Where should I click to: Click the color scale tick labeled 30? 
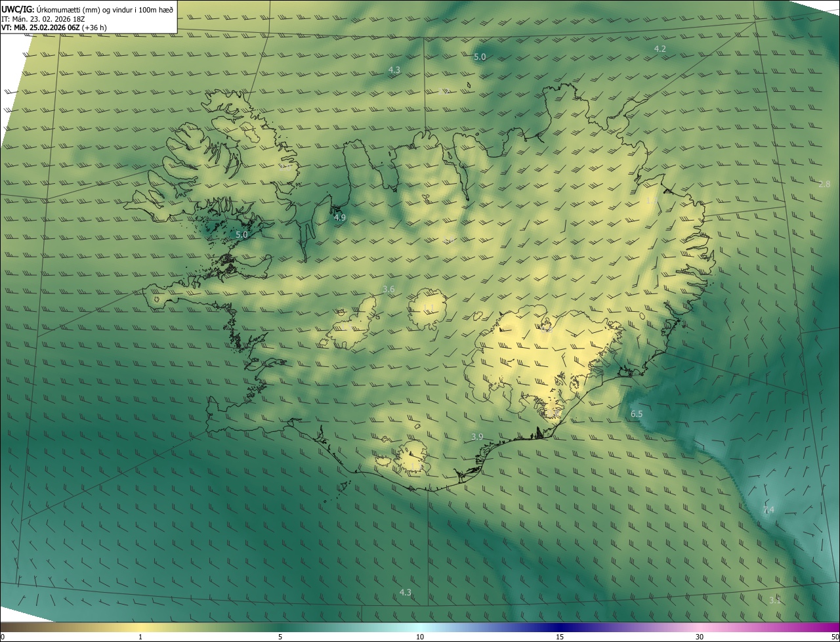point(700,637)
